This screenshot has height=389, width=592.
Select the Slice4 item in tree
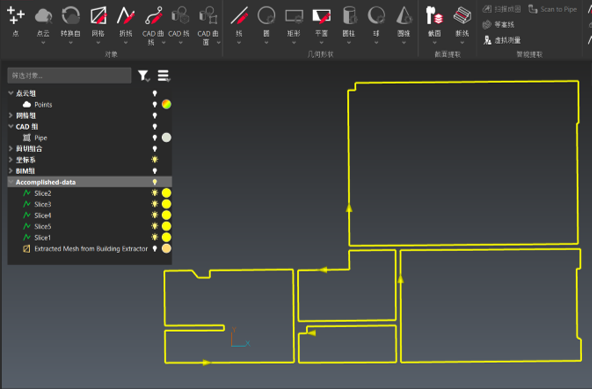[x=43, y=215]
